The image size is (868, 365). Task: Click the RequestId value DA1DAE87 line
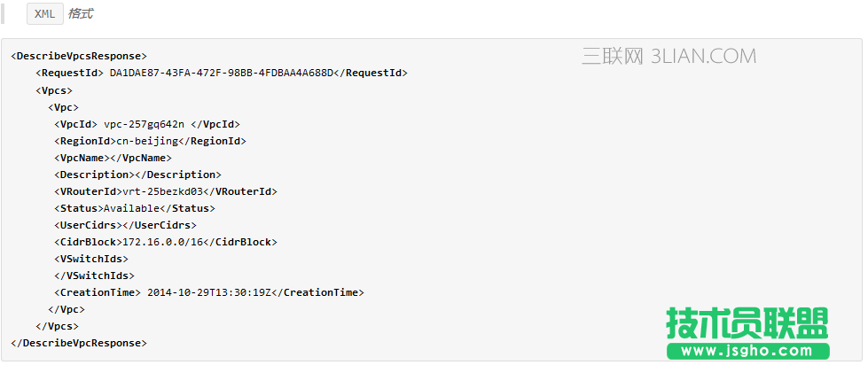tap(222, 73)
